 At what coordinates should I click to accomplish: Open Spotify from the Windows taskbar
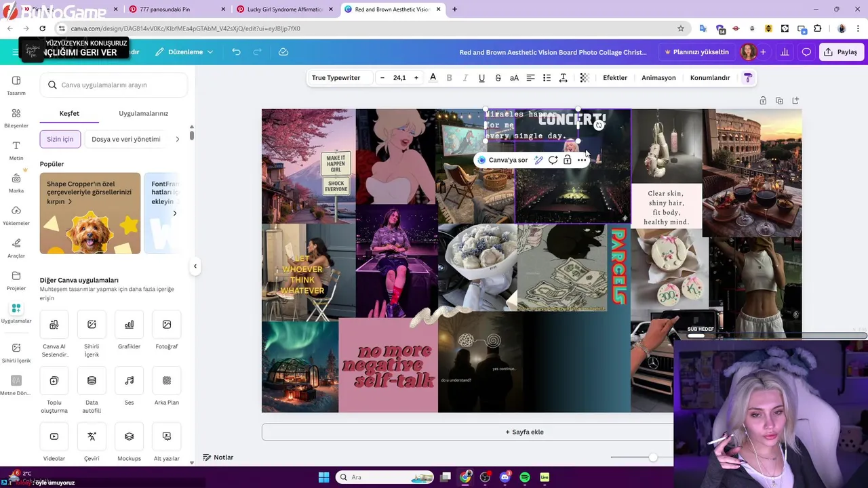(x=525, y=477)
